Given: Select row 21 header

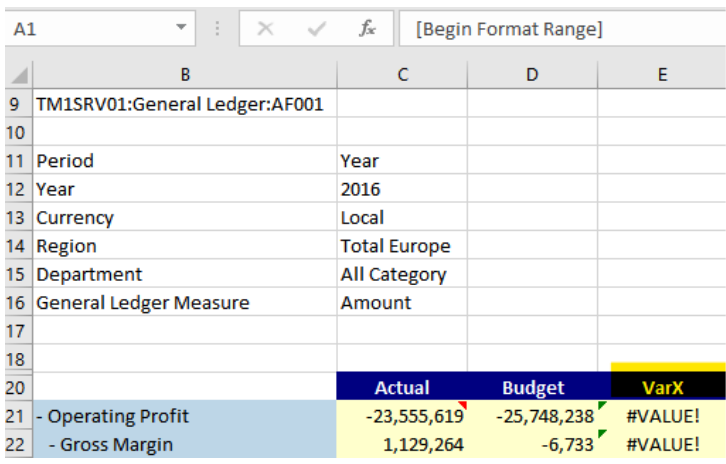Looking at the screenshot, I should (19, 416).
